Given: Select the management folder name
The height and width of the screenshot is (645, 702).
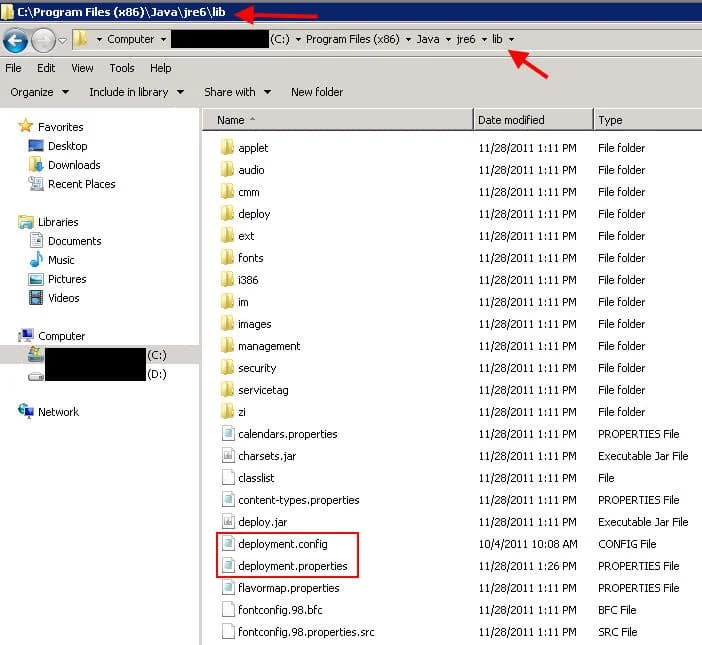Looking at the screenshot, I should 269,346.
